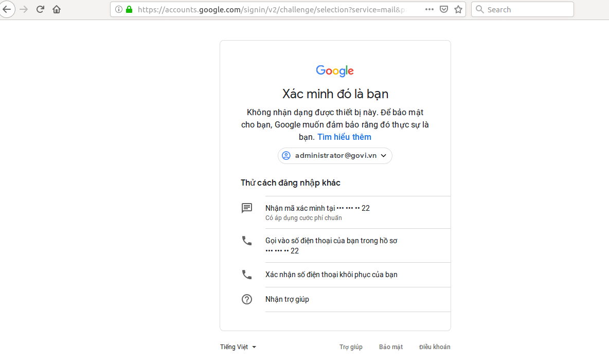Click the search magnifier icon
The height and width of the screenshot is (364, 609).
(480, 9)
